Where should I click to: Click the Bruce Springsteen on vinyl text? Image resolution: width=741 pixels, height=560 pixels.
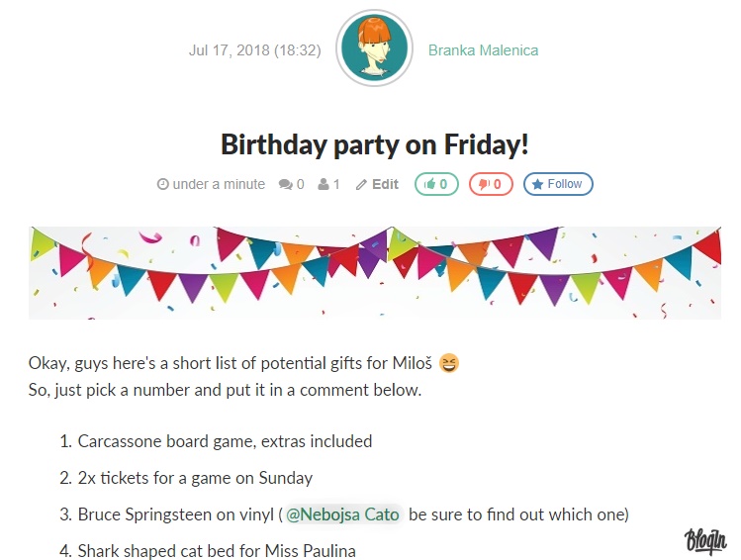click(x=176, y=514)
